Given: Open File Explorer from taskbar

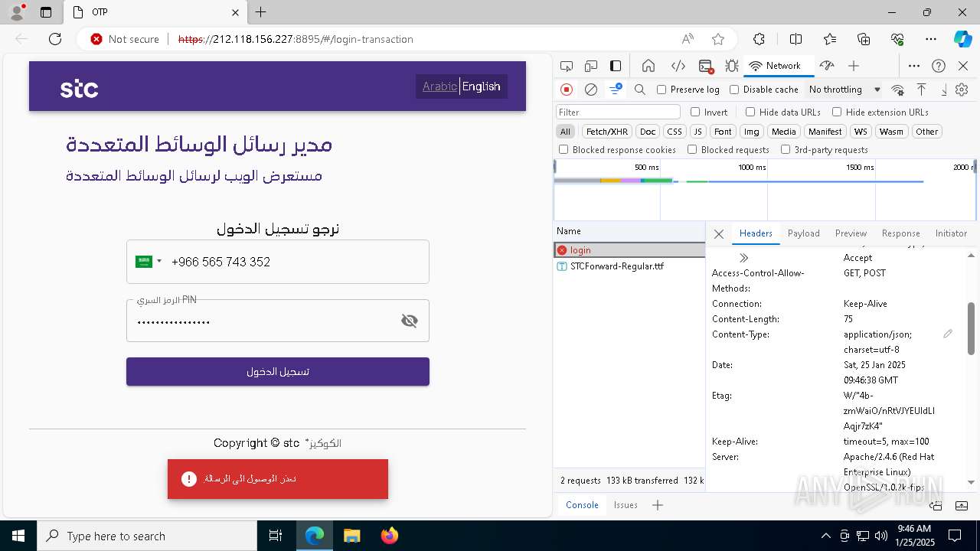Looking at the screenshot, I should tap(352, 536).
